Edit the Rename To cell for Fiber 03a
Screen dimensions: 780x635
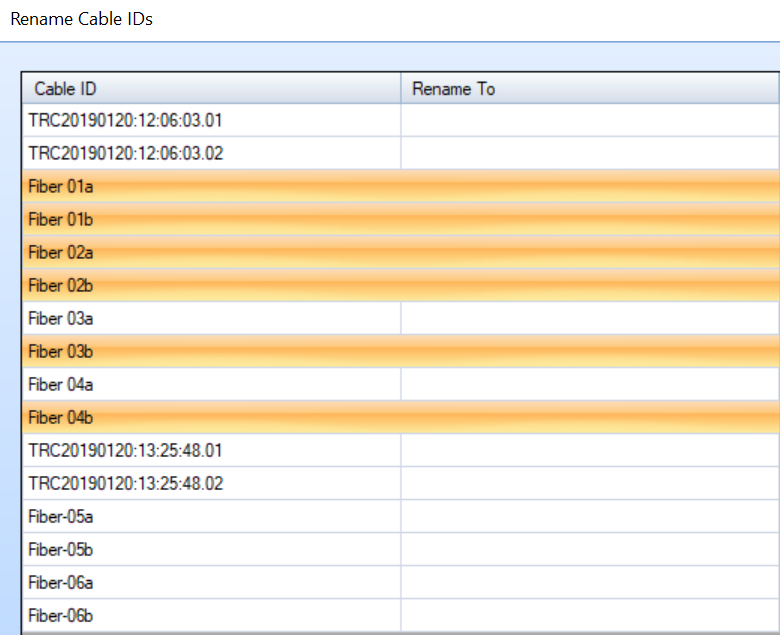pos(590,318)
